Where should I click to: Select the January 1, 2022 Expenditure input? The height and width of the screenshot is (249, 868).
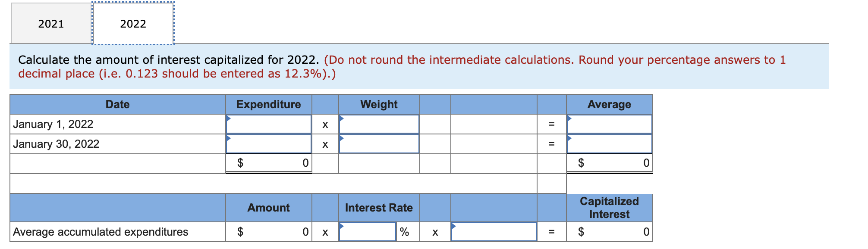point(268,124)
